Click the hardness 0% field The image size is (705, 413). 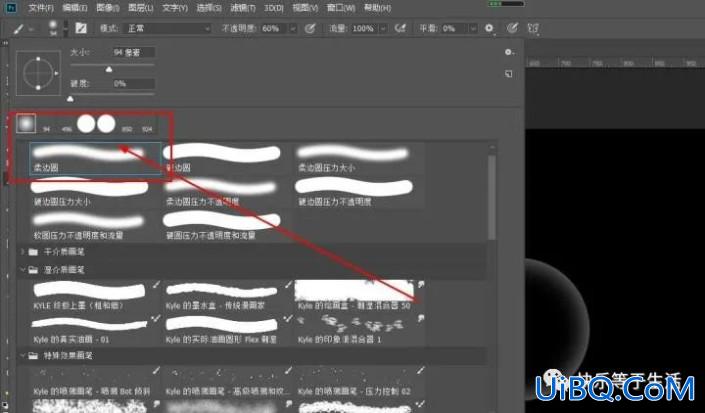pyautogui.click(x=134, y=84)
